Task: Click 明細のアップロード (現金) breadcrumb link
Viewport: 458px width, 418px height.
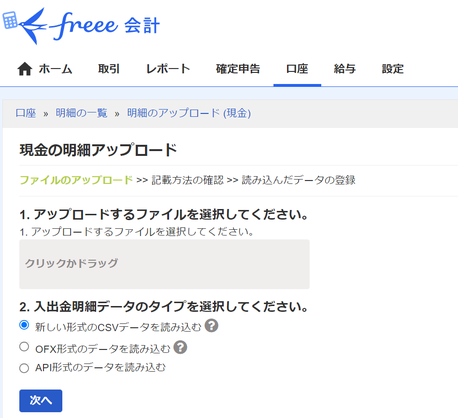Action: (x=189, y=113)
